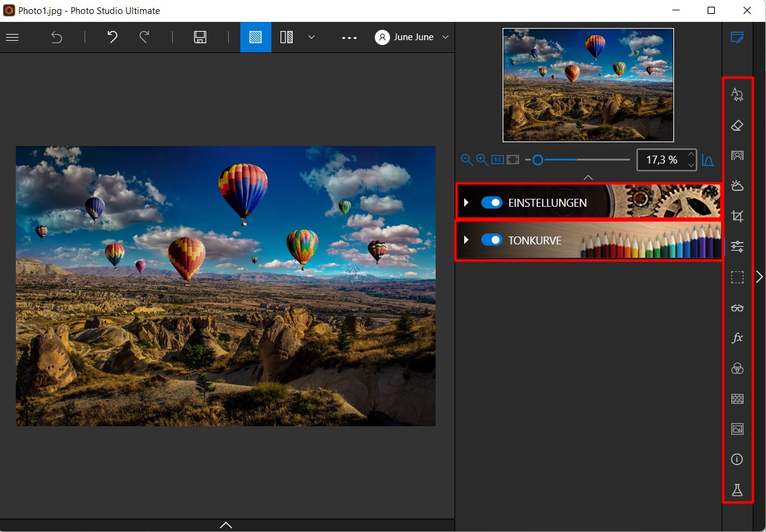Set zoom to 1:1 actual size
Screen dimensions: 766x532
[498, 160]
